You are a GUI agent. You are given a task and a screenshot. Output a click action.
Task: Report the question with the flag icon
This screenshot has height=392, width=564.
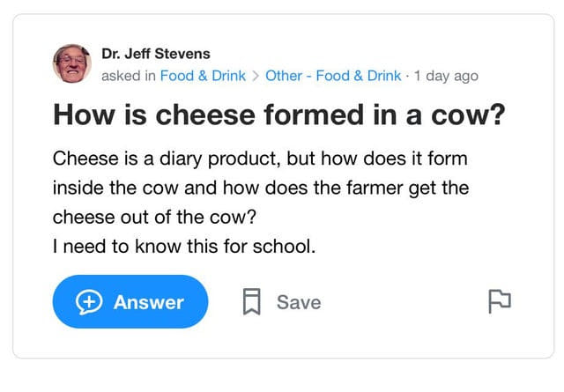(499, 301)
